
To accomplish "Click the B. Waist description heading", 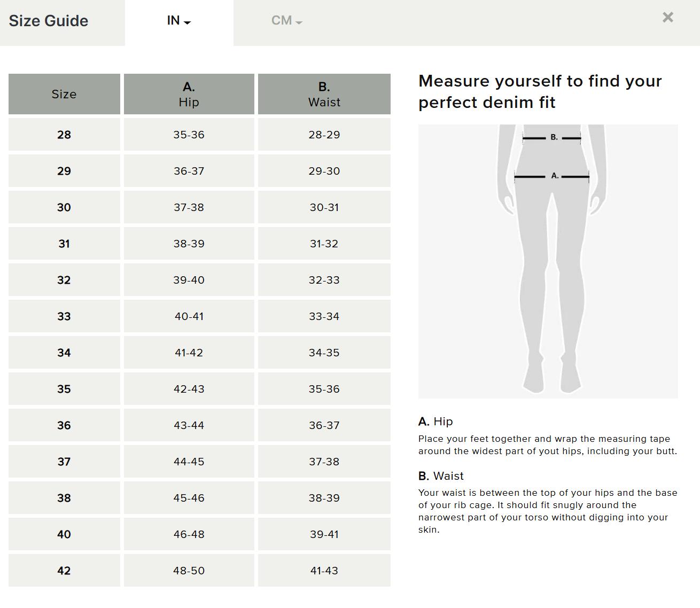I will tap(441, 476).
